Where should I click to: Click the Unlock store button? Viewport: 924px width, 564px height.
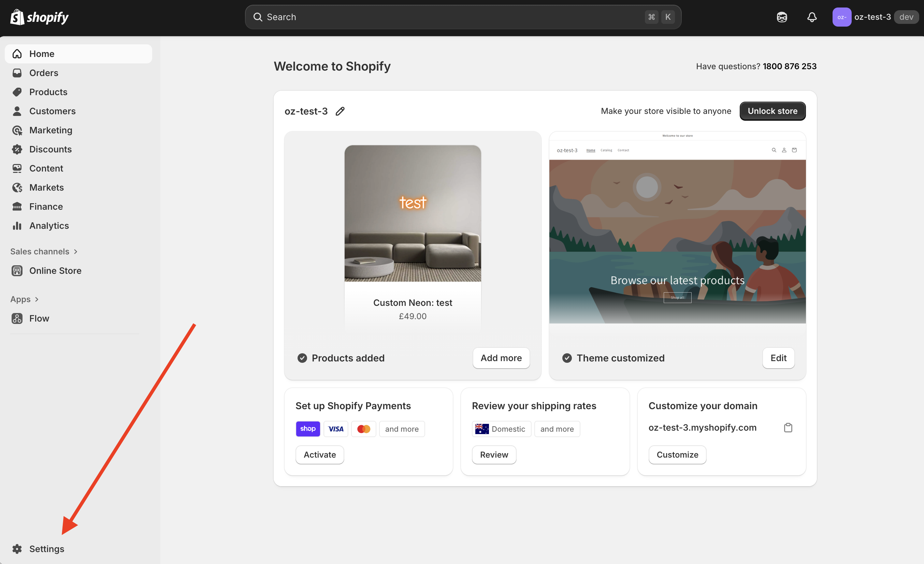[772, 111]
